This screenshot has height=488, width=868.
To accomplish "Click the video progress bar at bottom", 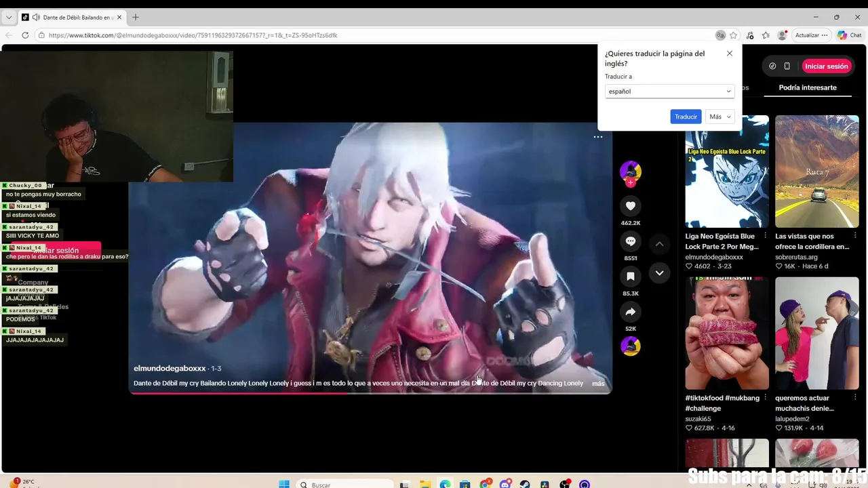I will tap(370, 393).
